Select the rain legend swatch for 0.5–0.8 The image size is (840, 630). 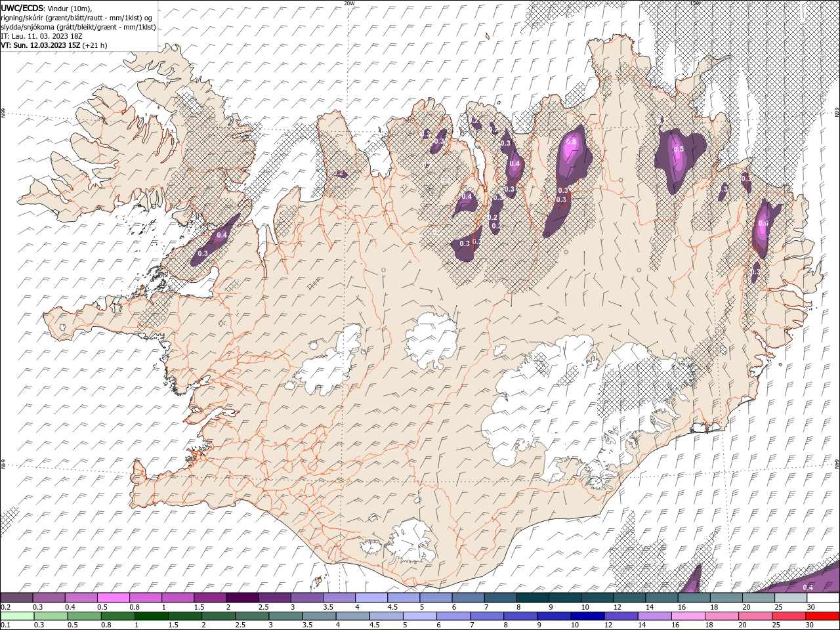[x=85, y=616]
